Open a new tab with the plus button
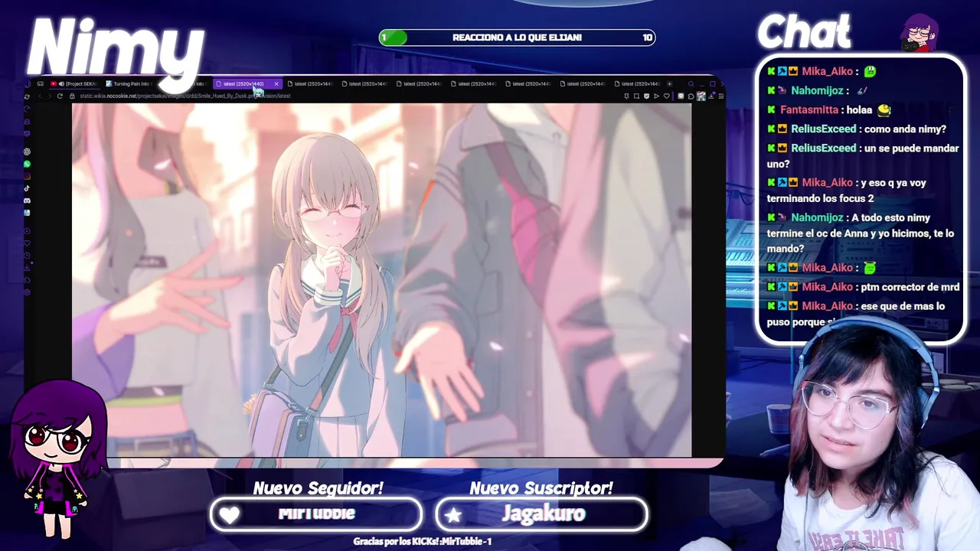Screen dimensions: 980x551 click(x=670, y=84)
